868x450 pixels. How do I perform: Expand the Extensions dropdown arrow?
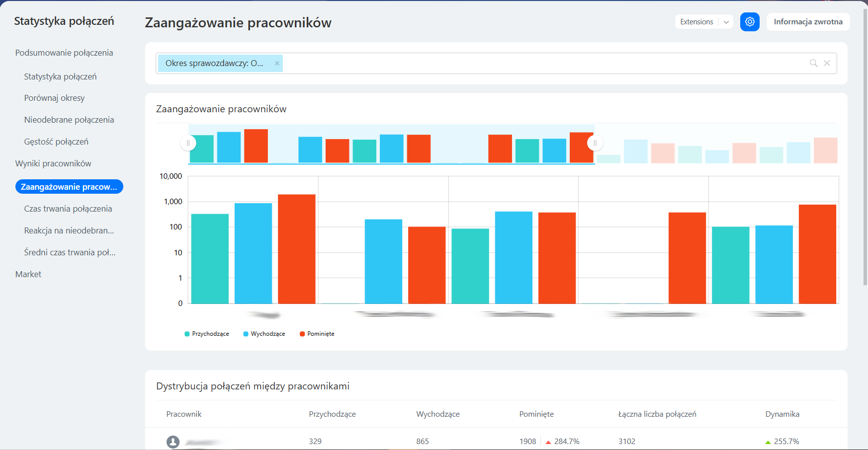click(726, 22)
